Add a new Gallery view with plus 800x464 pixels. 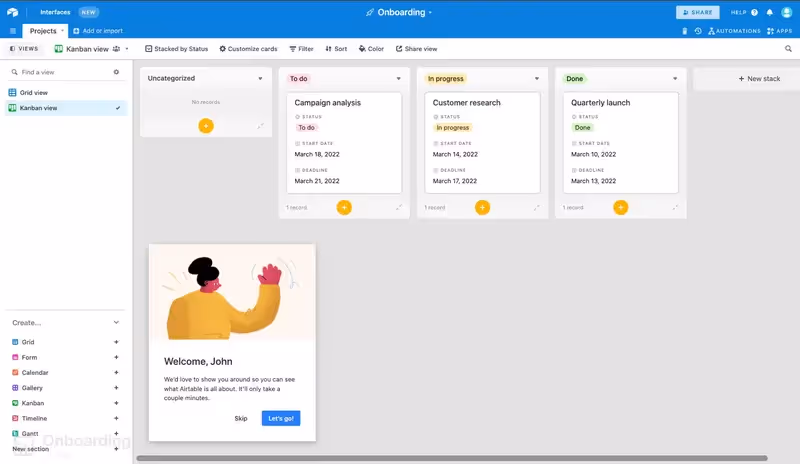116,388
